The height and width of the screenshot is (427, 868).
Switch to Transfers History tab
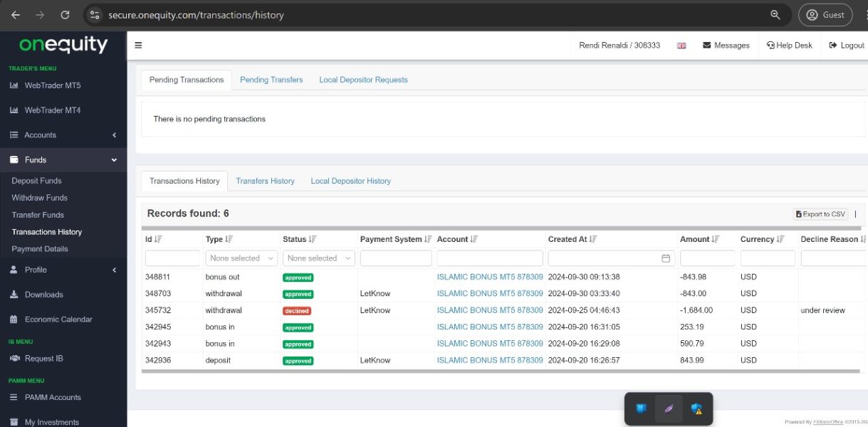coord(265,181)
